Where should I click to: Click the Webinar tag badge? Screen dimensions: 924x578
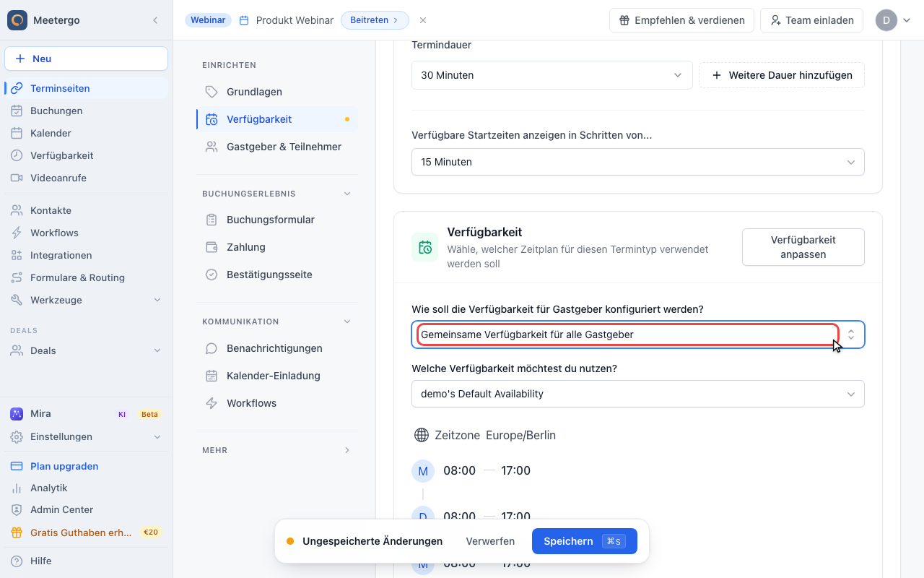pyautogui.click(x=208, y=20)
